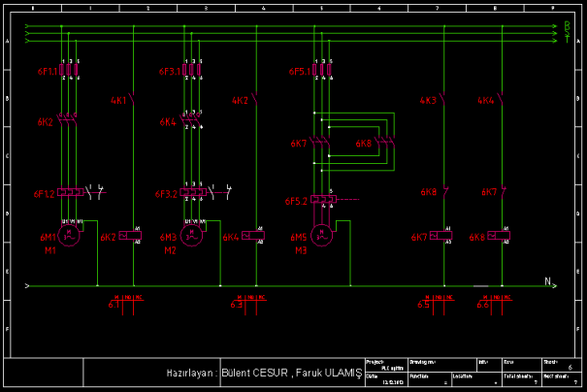Select the 4K4 label text
This screenshot has width=587, height=392.
tap(485, 100)
